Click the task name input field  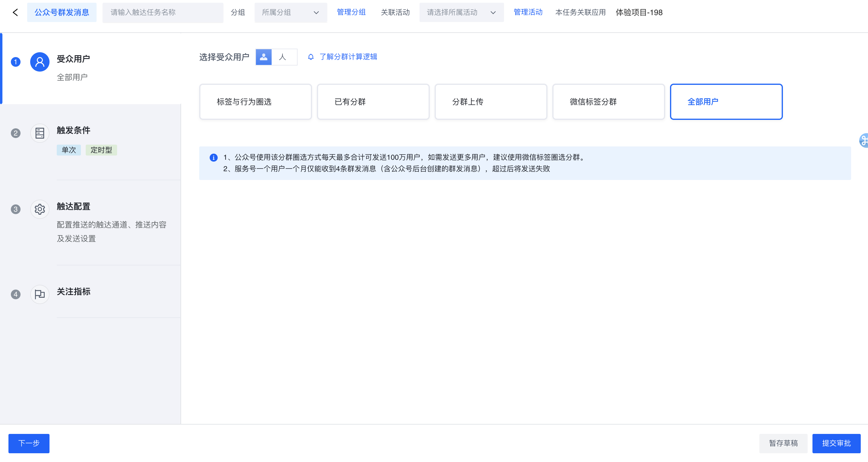click(163, 12)
